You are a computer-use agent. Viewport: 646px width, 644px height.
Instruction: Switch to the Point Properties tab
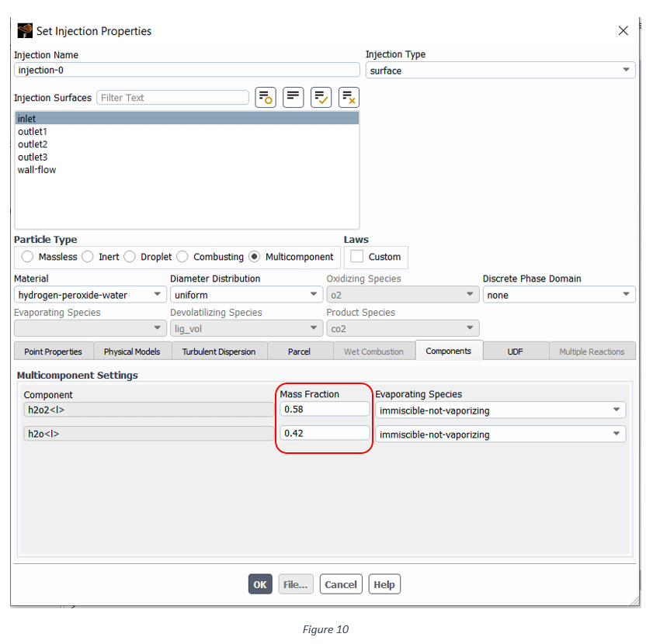53,351
